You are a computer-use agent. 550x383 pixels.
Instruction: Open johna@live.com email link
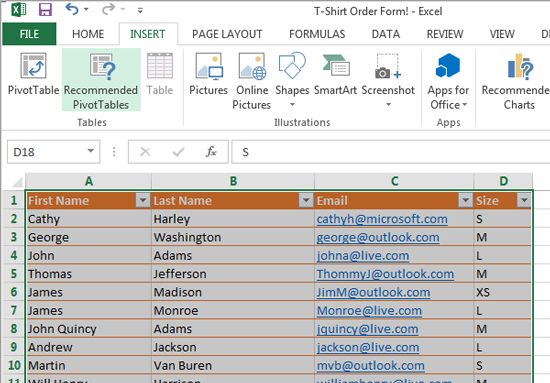coord(363,256)
